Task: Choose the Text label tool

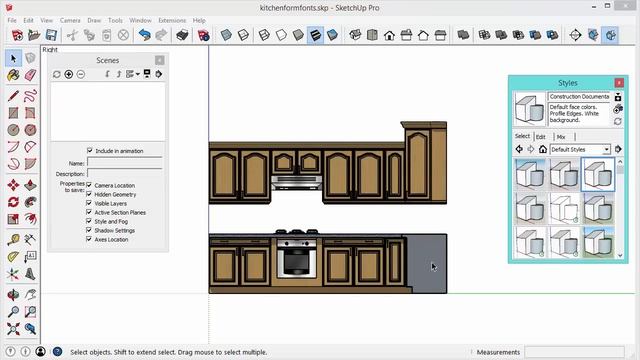Action: click(x=30, y=257)
